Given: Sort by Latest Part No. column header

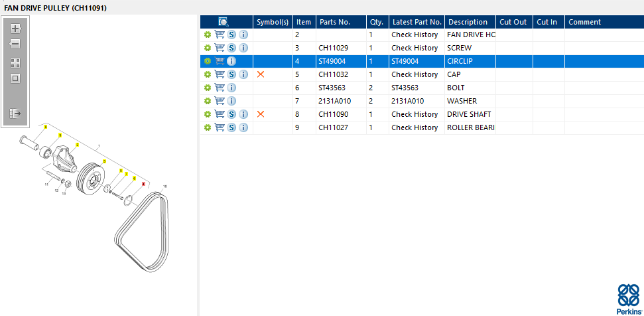Looking at the screenshot, I should 417,22.
